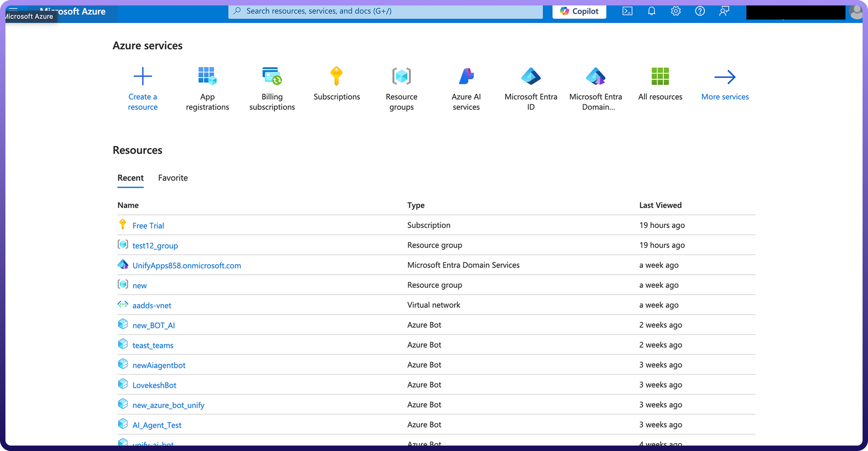This screenshot has width=868, height=451.
Task: Click the newAiagentbot bot icon
Action: (x=123, y=364)
